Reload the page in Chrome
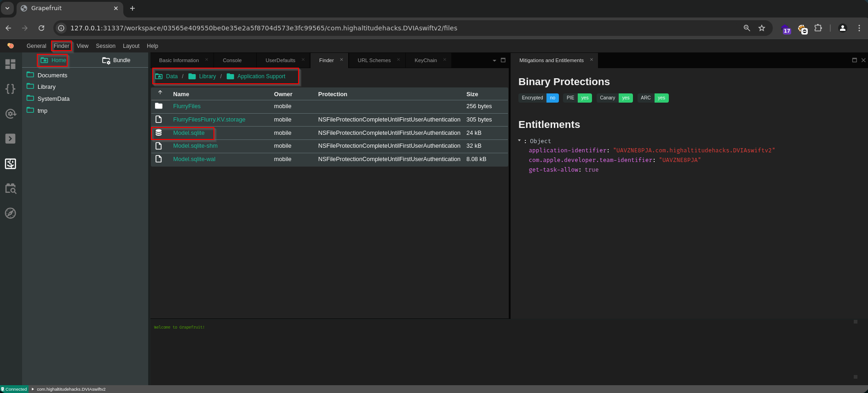This screenshot has height=393, width=868. [x=41, y=28]
